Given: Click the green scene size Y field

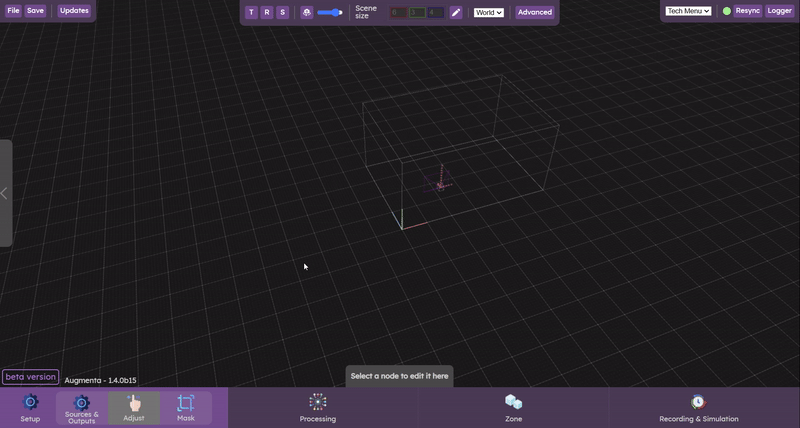Looking at the screenshot, I should 417,12.
